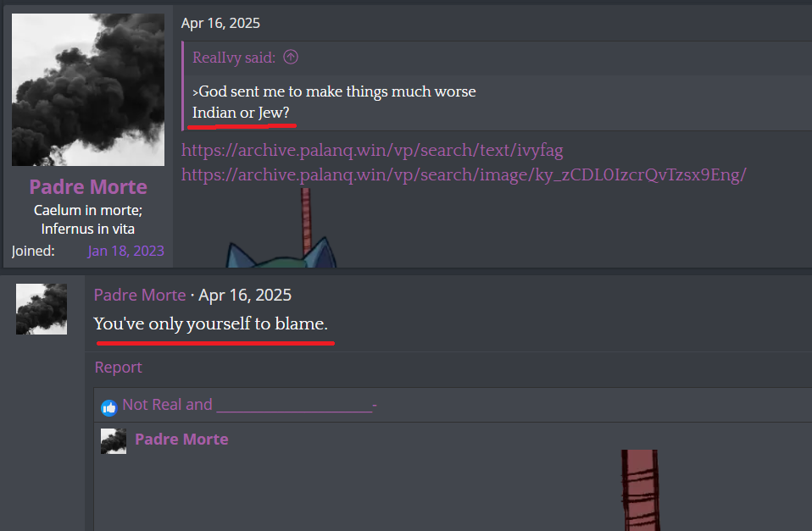Click the red striped image near the bottom
This screenshot has height=531, width=812.
(641, 490)
